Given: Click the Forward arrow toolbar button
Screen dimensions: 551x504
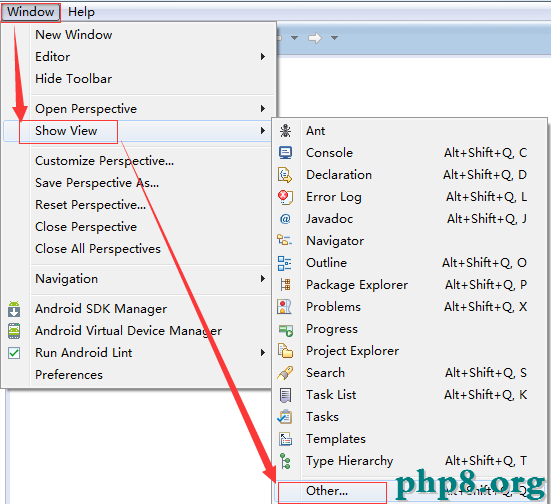Looking at the screenshot, I should (x=315, y=38).
